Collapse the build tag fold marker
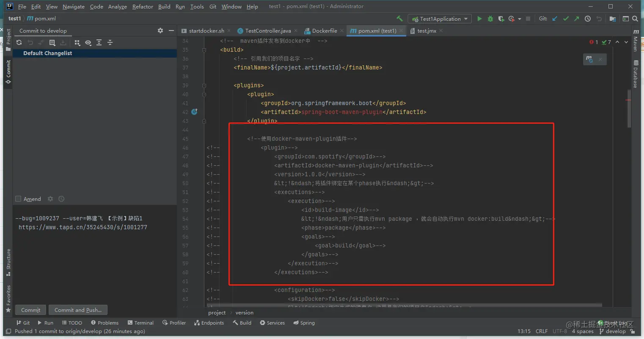 204,50
